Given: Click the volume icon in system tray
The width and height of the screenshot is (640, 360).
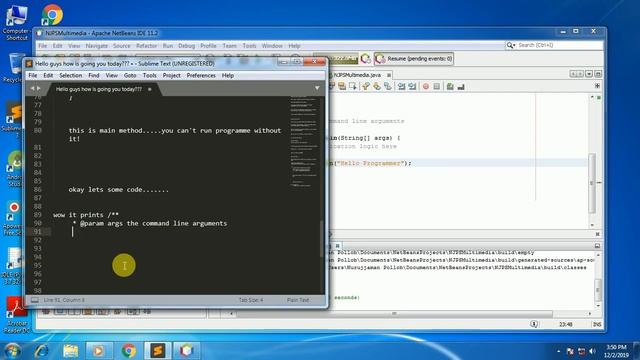Looking at the screenshot, I should pos(593,351).
